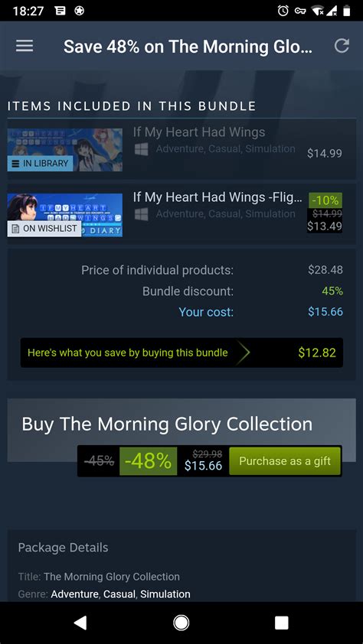Open the alarm clock status bar icon
Image resolution: width=363 pixels, height=644 pixels.
click(x=283, y=11)
